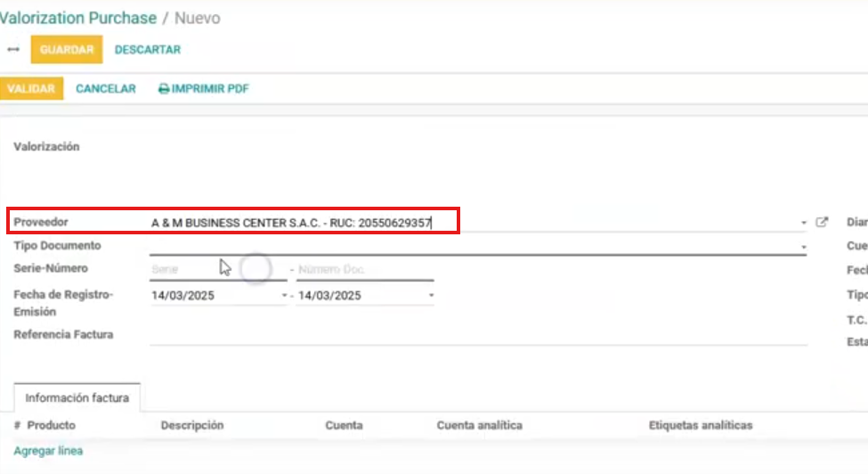Screen dimensions: 868x474
Task: Click the Producto column header
Action: (x=52, y=426)
